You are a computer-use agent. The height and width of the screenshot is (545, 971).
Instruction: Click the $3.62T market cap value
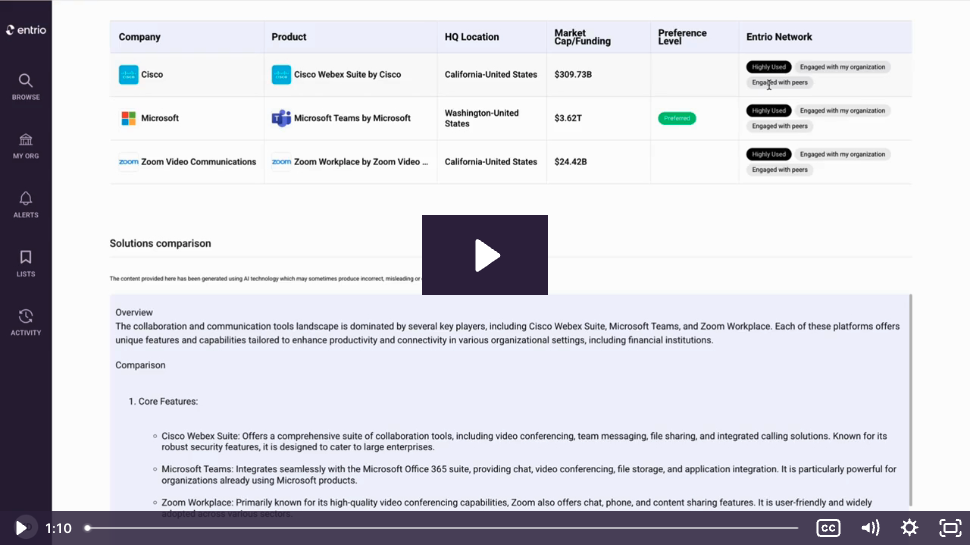[568, 118]
